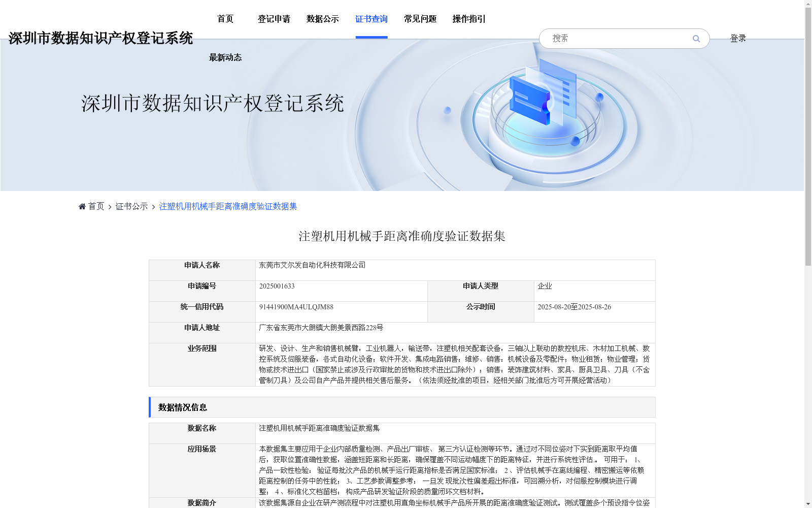This screenshot has width=812, height=508.
Task: Click the 公示时间 label cell
Action: [481, 312]
